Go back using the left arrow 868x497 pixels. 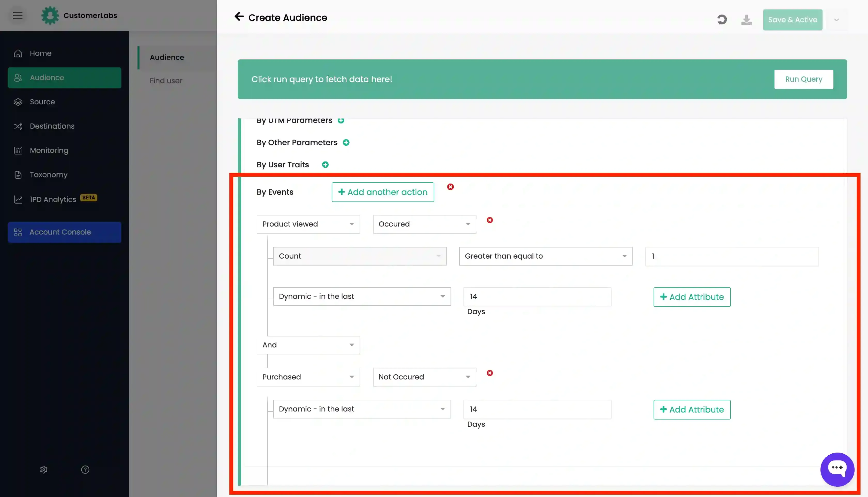click(x=239, y=17)
